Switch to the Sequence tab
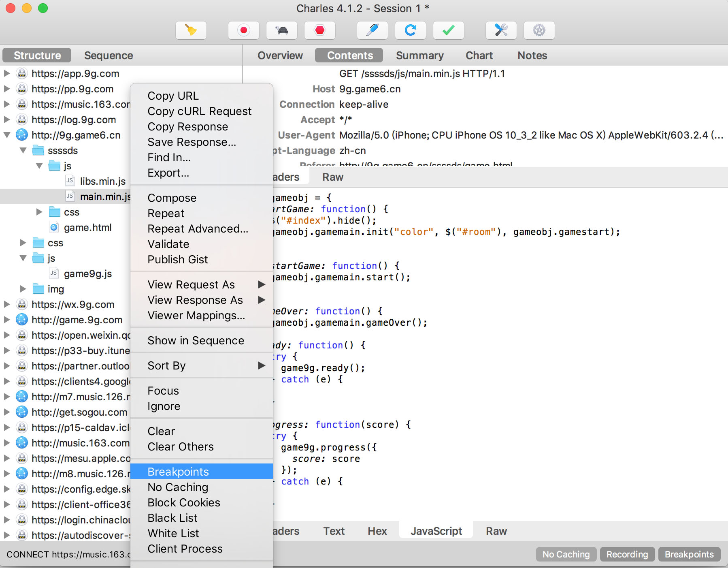This screenshot has width=728, height=568. (x=108, y=56)
